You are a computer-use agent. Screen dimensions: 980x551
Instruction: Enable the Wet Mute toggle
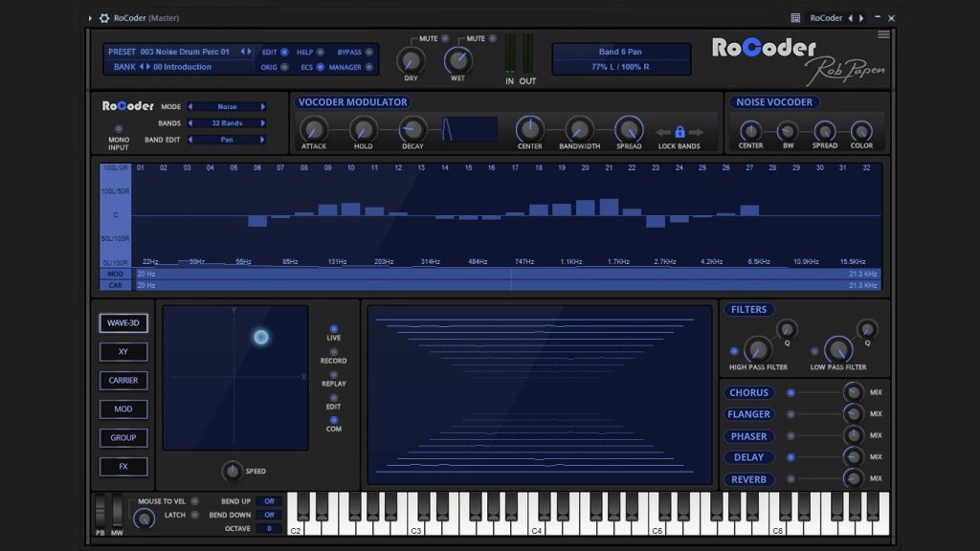[493, 39]
